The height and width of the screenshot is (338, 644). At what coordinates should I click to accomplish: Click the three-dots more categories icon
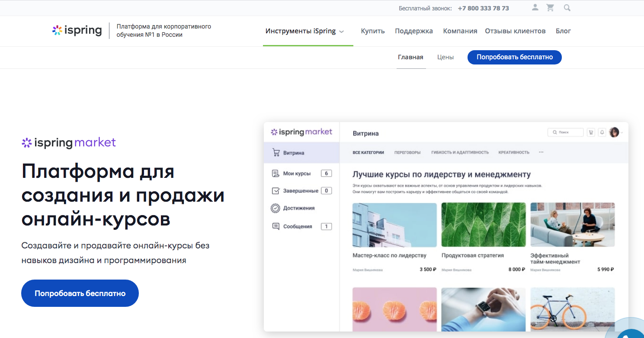pos(541,152)
